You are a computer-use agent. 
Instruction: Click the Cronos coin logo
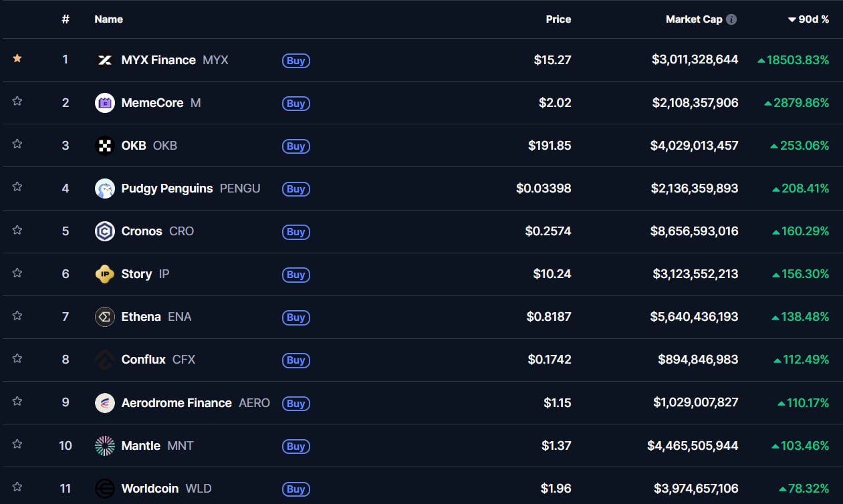pos(105,231)
